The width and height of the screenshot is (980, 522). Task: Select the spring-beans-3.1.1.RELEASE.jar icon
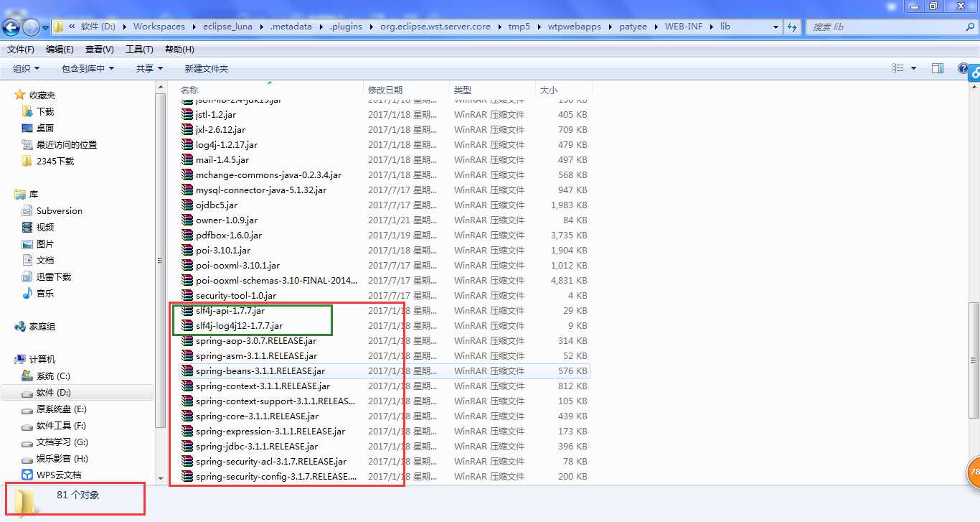(x=187, y=370)
